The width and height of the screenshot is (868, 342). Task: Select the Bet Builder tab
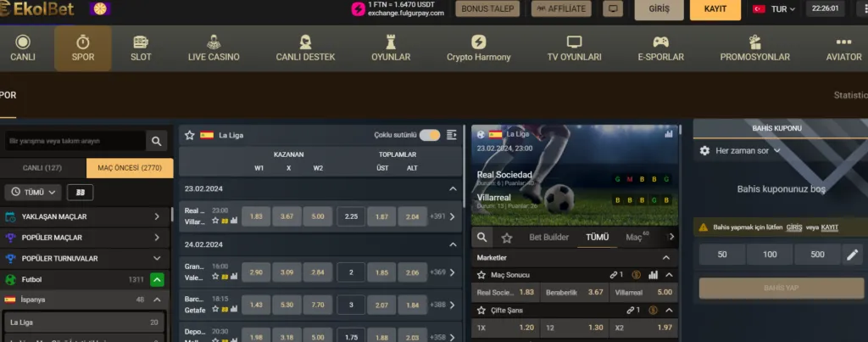click(548, 238)
